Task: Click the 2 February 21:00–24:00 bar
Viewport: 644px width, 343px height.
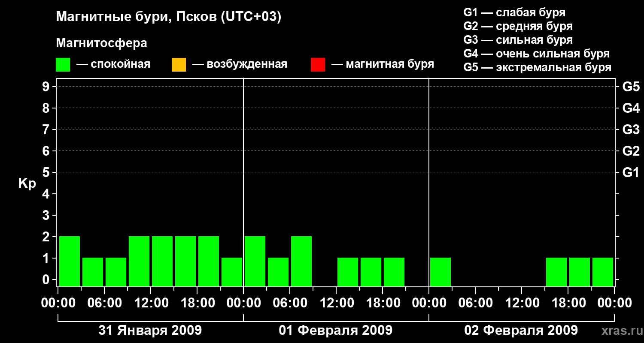Action: 603,272
